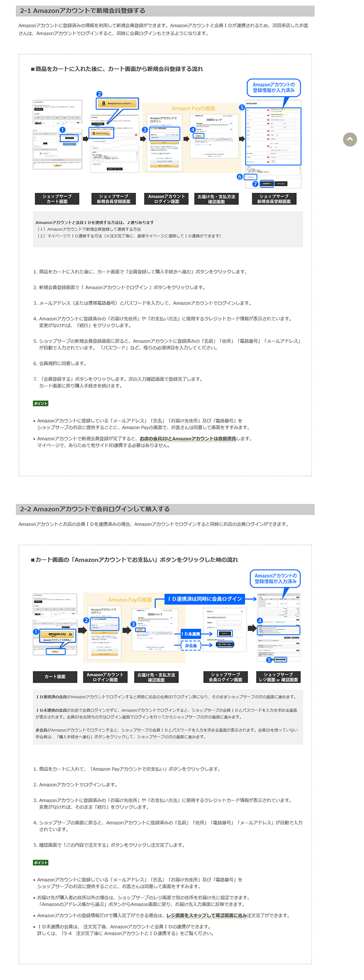Viewport: 364px width, 980px height.
Task: Open the 会員ログイン dialog thumbnail in the 2-2 flow
Action: [x=225, y=630]
